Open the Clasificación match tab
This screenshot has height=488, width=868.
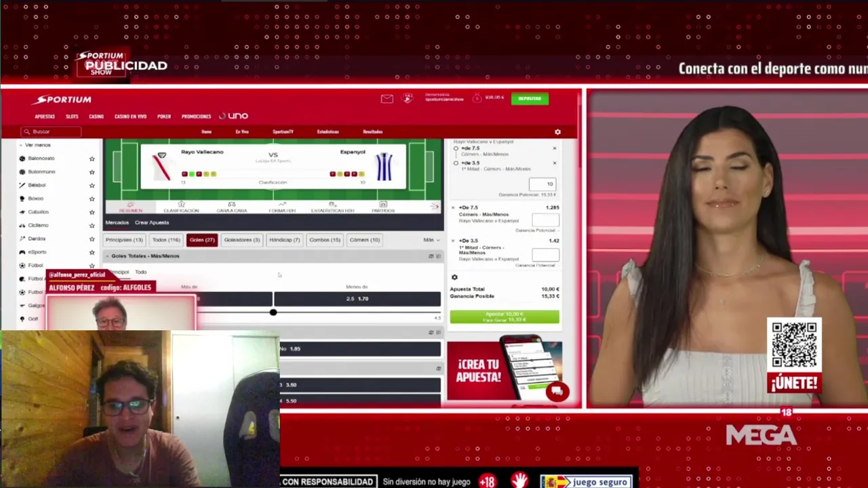coord(181,207)
